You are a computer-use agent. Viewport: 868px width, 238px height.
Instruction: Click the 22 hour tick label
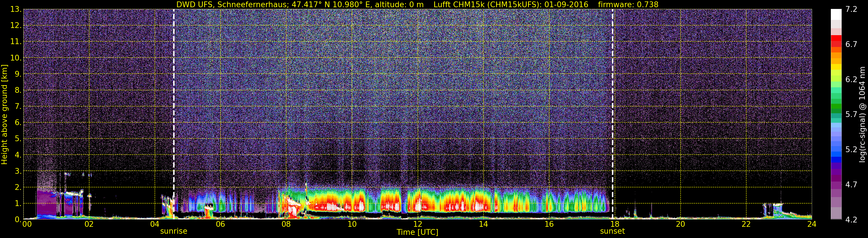tap(746, 224)
